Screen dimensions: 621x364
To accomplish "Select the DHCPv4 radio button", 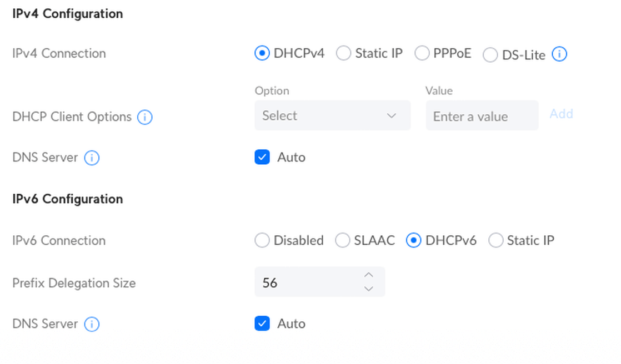I will 262,53.
